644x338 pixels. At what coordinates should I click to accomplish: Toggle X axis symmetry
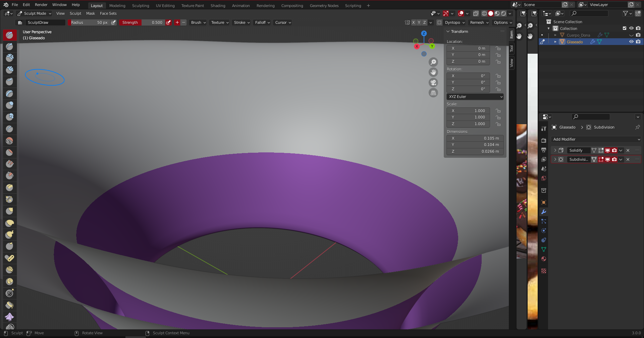click(x=414, y=22)
